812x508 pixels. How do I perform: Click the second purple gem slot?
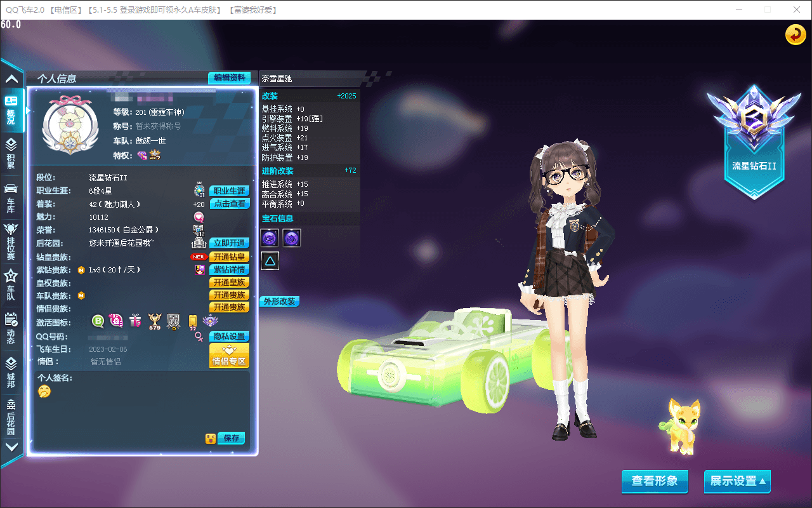pyautogui.click(x=291, y=238)
